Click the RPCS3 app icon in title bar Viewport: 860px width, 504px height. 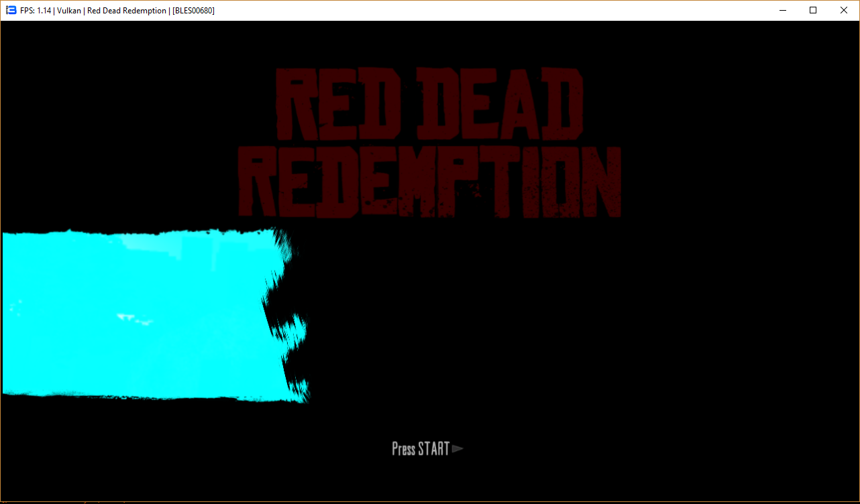click(x=11, y=10)
